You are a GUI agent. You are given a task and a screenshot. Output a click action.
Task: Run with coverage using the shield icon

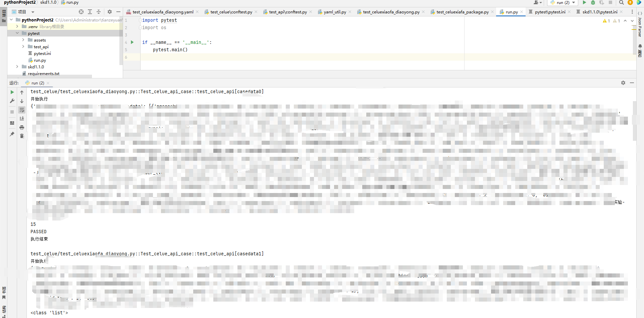(x=602, y=2)
